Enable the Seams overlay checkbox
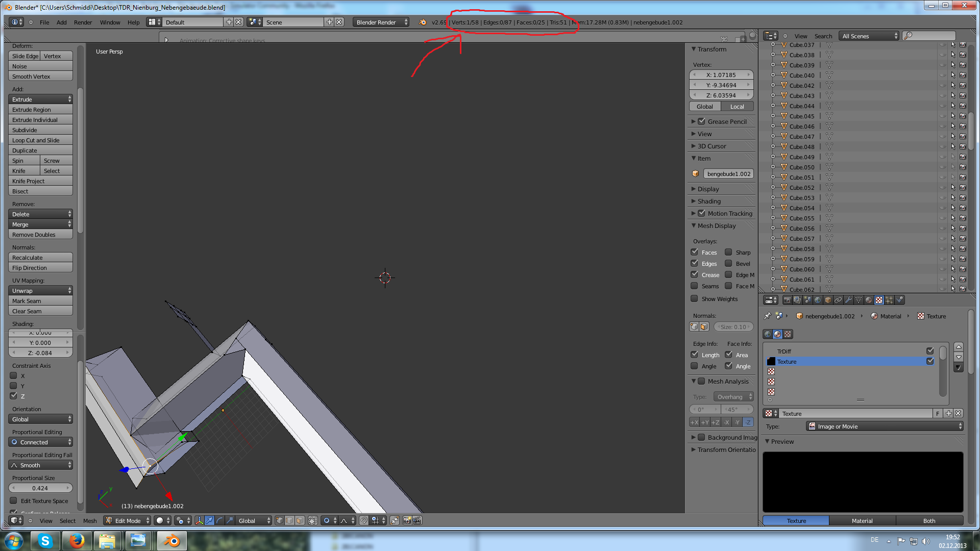The image size is (980, 551). (694, 286)
